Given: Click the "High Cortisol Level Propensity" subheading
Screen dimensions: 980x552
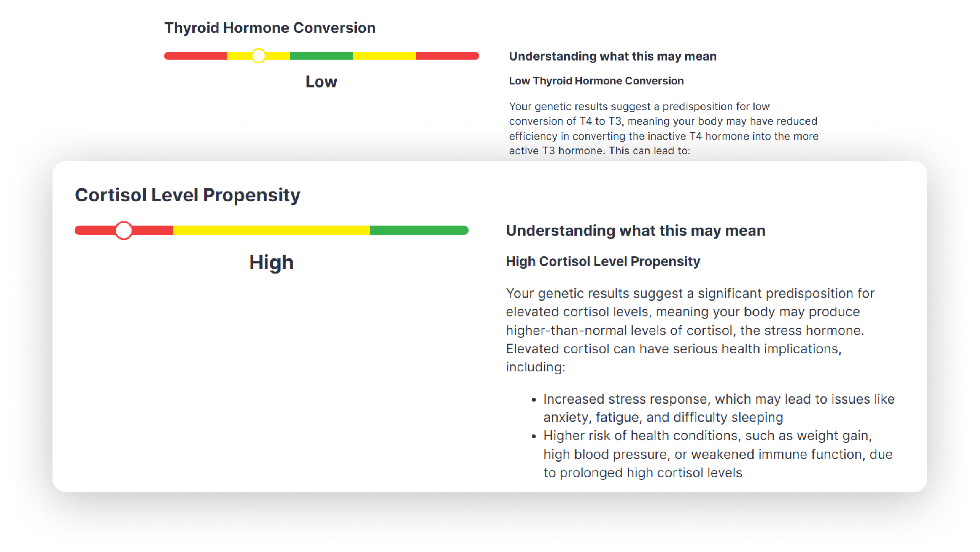Looking at the screenshot, I should point(603,261).
